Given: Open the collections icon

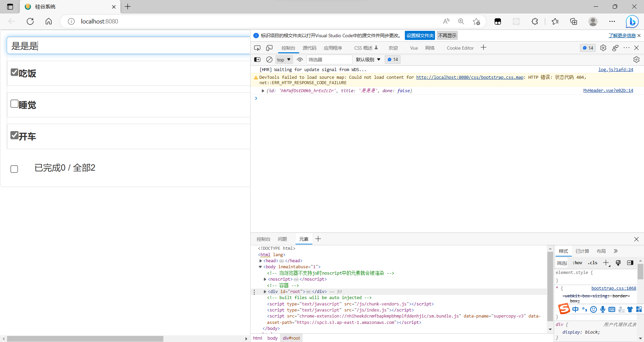Looking at the screenshot, I should (x=574, y=21).
